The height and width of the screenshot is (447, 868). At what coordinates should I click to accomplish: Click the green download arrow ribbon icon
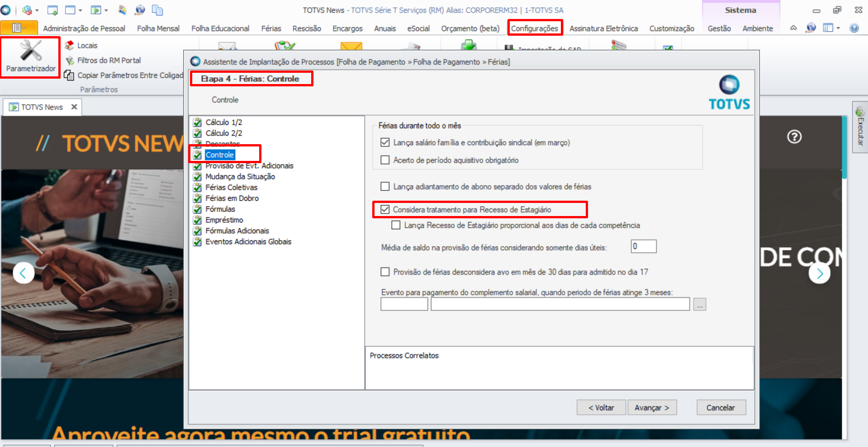[x=469, y=45]
